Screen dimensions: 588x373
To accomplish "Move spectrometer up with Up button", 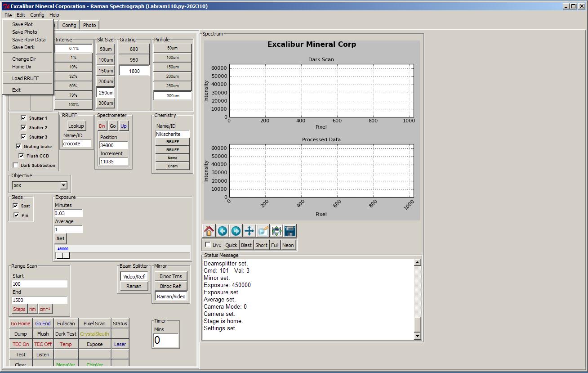I will pyautogui.click(x=124, y=126).
